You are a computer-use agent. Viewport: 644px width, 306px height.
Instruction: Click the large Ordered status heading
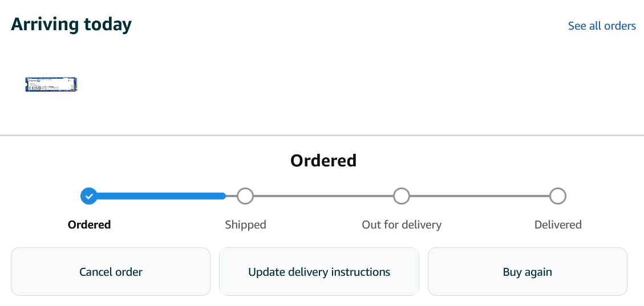click(x=323, y=160)
